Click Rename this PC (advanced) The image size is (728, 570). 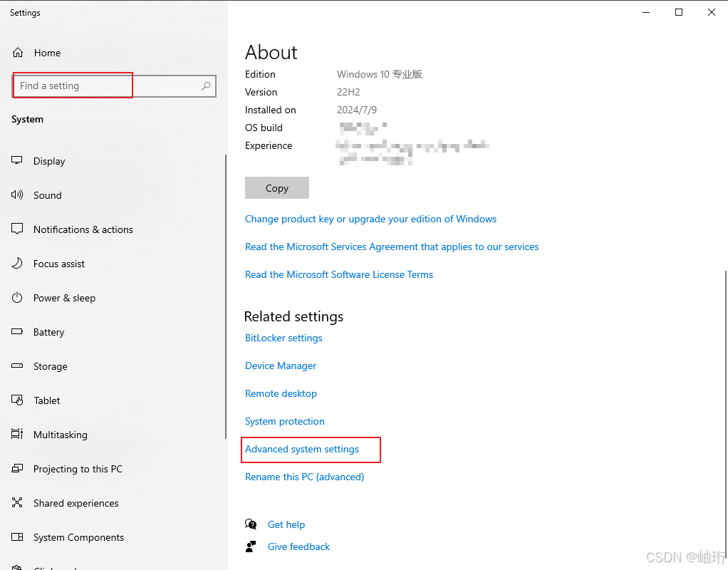305,477
